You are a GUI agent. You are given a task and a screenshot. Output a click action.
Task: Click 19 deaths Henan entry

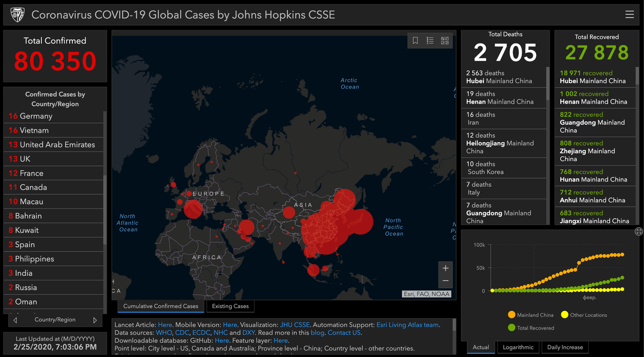click(x=503, y=98)
